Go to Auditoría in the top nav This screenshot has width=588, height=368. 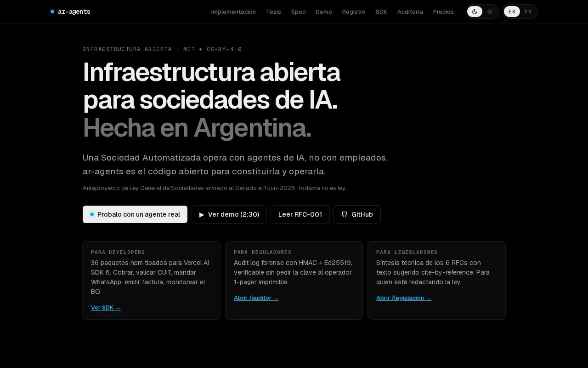pos(410,11)
